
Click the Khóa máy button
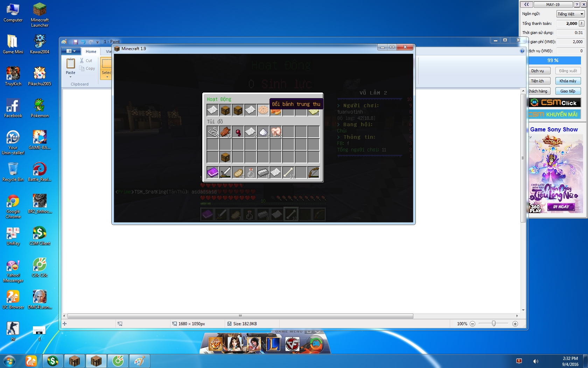(x=568, y=81)
